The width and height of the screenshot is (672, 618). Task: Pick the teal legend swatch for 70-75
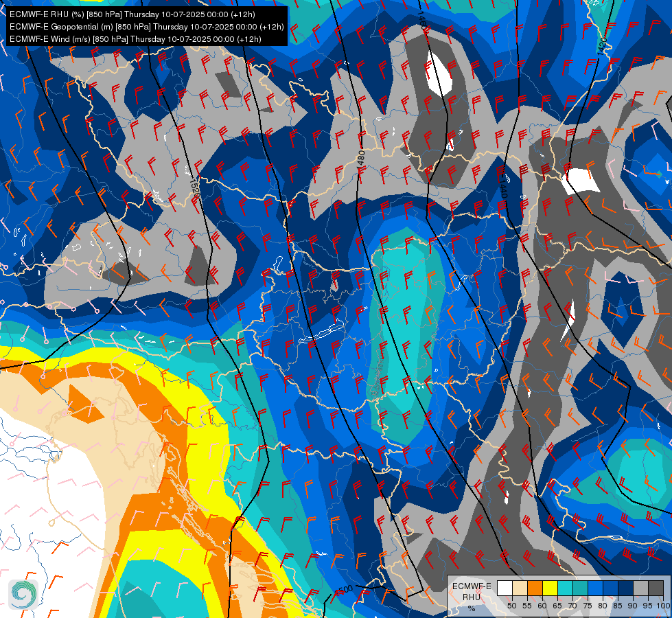coord(580,588)
